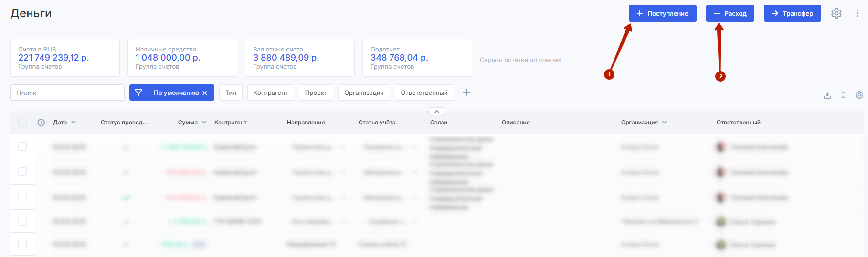The width and height of the screenshot is (868, 257).
Task: Open the Организация filter dropdown
Action: [364, 93]
